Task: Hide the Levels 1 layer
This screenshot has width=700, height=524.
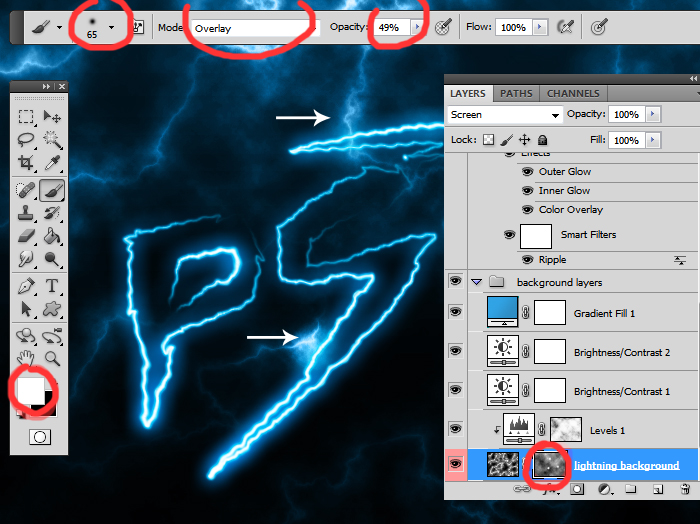Action: pos(455,429)
